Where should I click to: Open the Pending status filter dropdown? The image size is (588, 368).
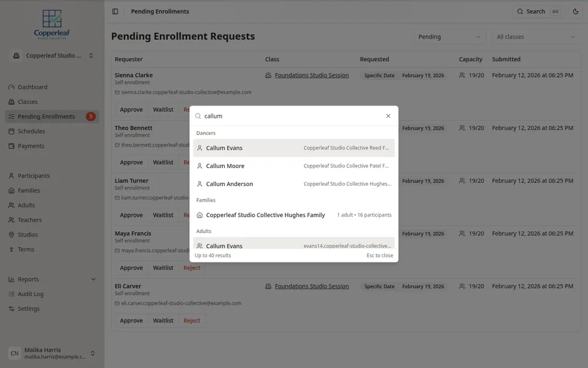pos(449,37)
